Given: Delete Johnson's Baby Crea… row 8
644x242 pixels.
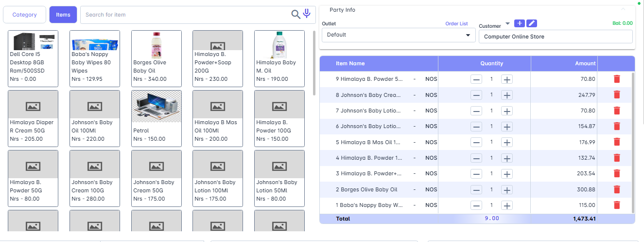Looking at the screenshot, I should (x=617, y=94).
